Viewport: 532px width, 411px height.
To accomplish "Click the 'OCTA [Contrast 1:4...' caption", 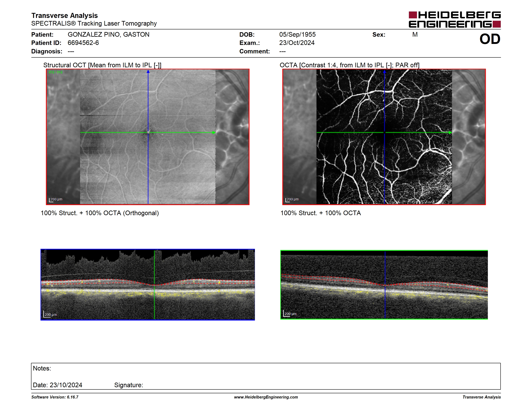I will [350, 65].
